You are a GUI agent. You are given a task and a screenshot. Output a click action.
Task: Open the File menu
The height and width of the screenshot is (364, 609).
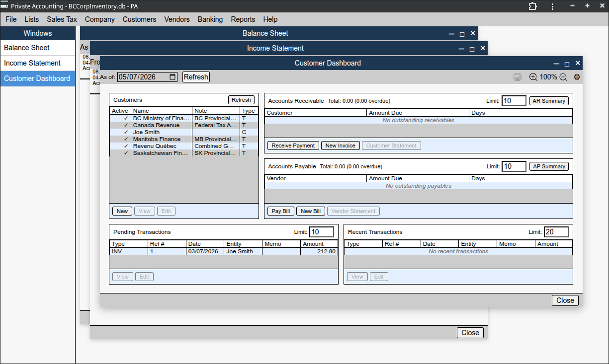pyautogui.click(x=11, y=19)
